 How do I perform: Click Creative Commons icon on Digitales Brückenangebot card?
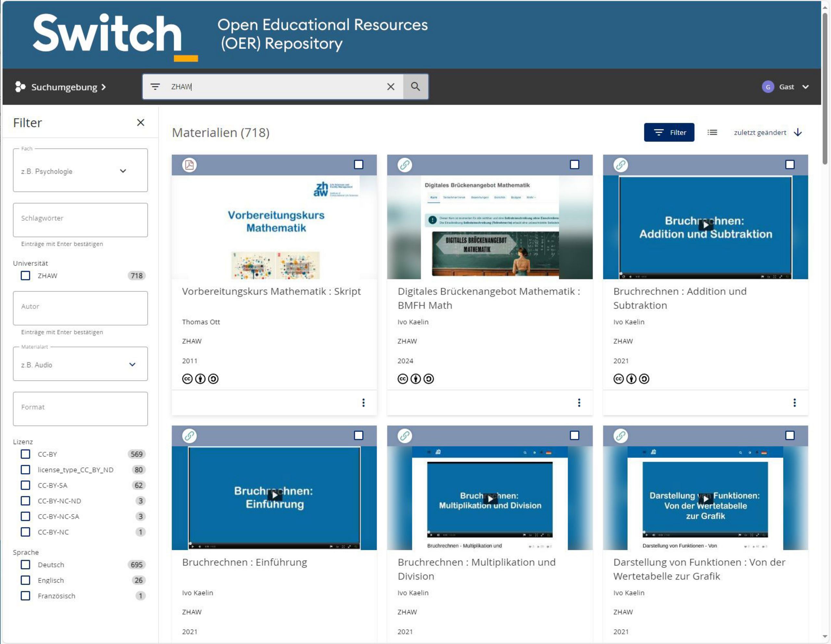coord(403,379)
